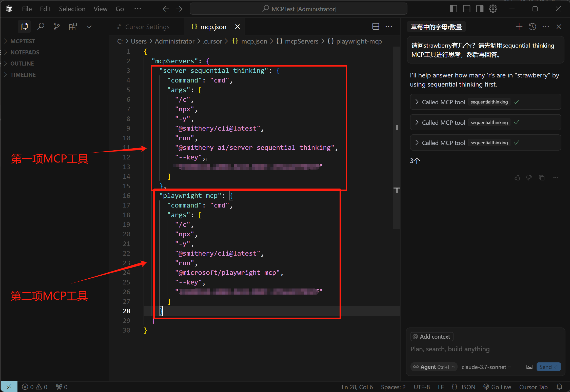Expand the OUTLINE section

(22, 64)
